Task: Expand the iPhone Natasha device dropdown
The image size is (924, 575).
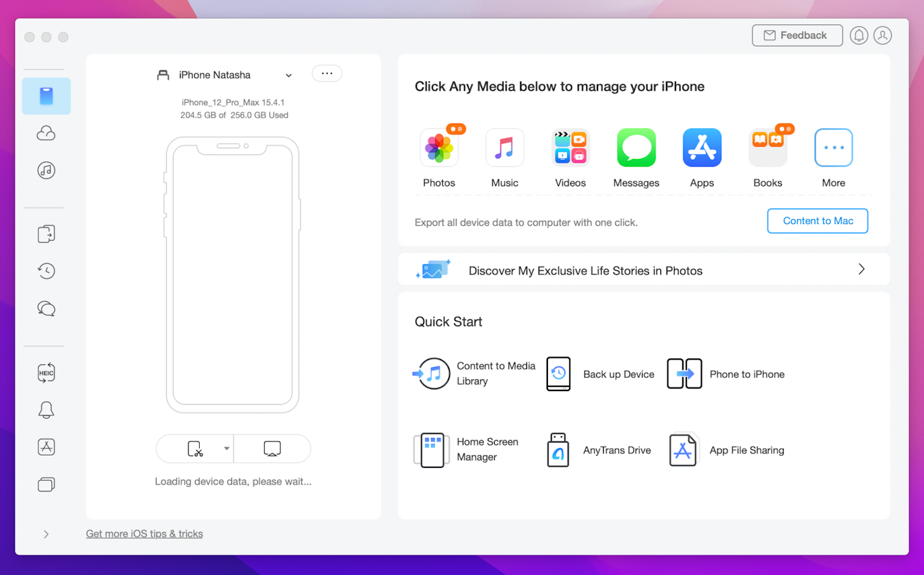Action: coord(288,76)
